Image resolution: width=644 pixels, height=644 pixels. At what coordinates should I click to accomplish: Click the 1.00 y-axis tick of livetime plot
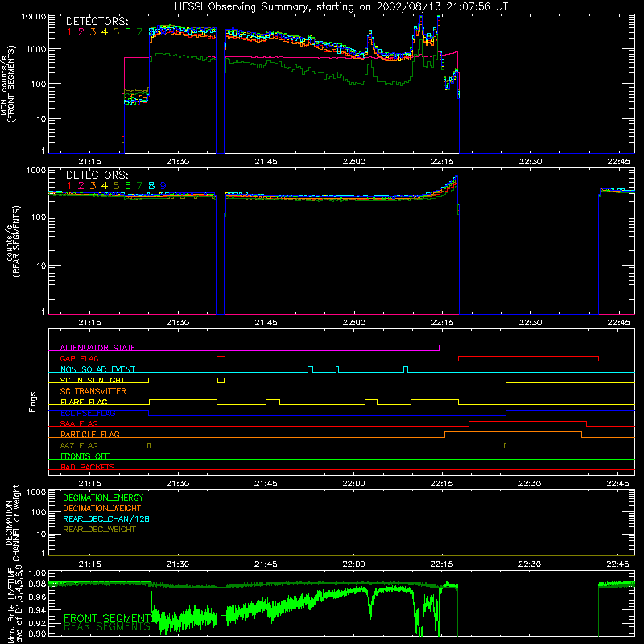(x=37, y=572)
